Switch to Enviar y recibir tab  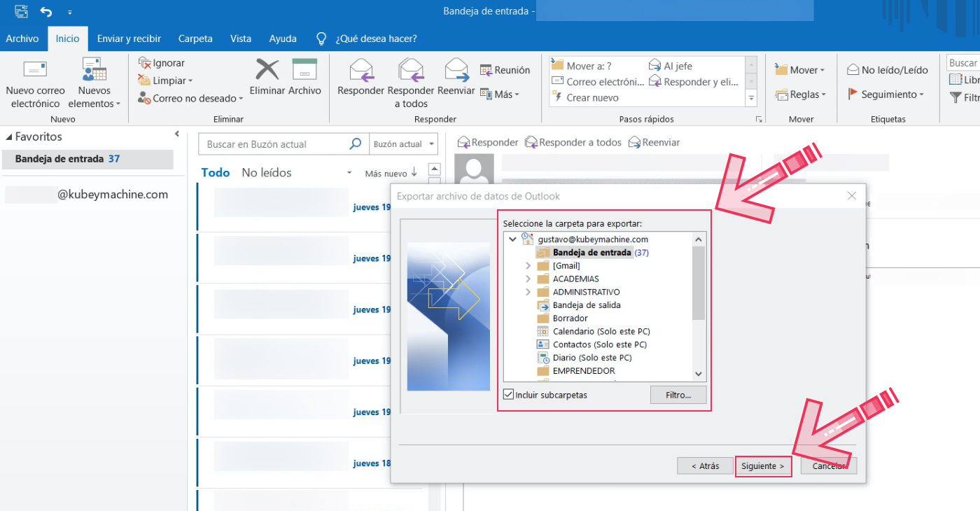coord(129,38)
